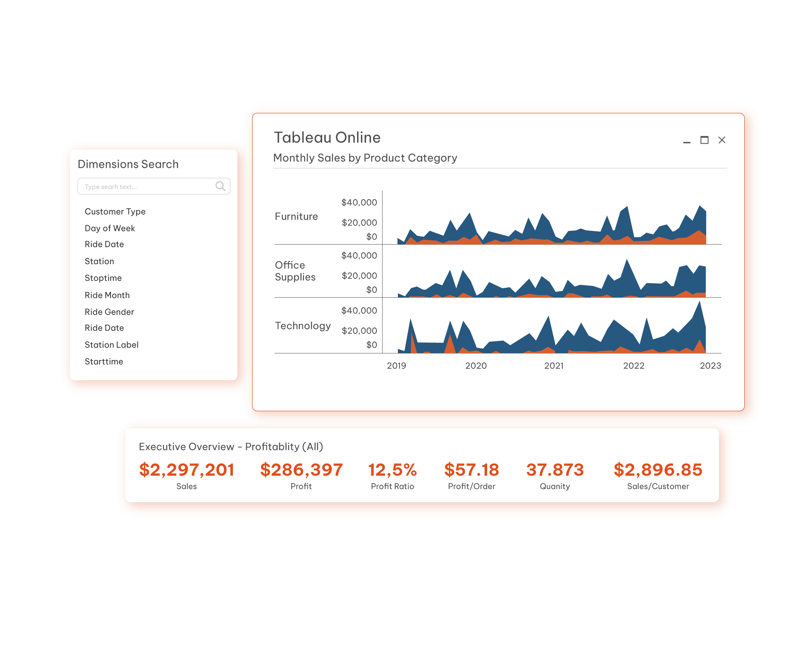Click the Furniture category label
812x655 pixels.
pyautogui.click(x=296, y=217)
